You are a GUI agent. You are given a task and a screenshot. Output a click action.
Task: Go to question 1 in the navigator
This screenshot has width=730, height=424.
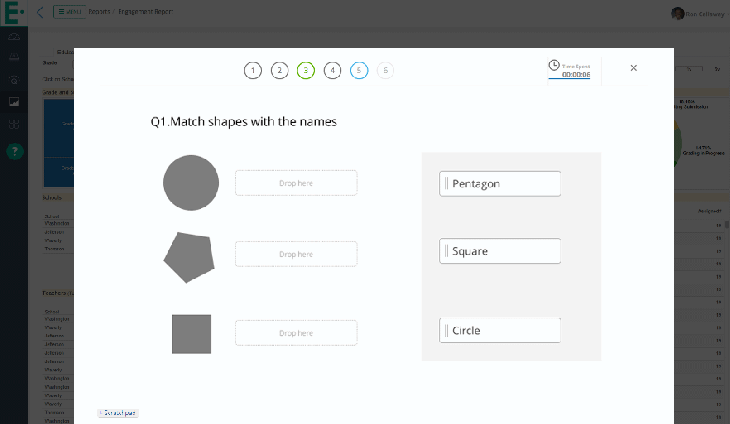pyautogui.click(x=253, y=70)
